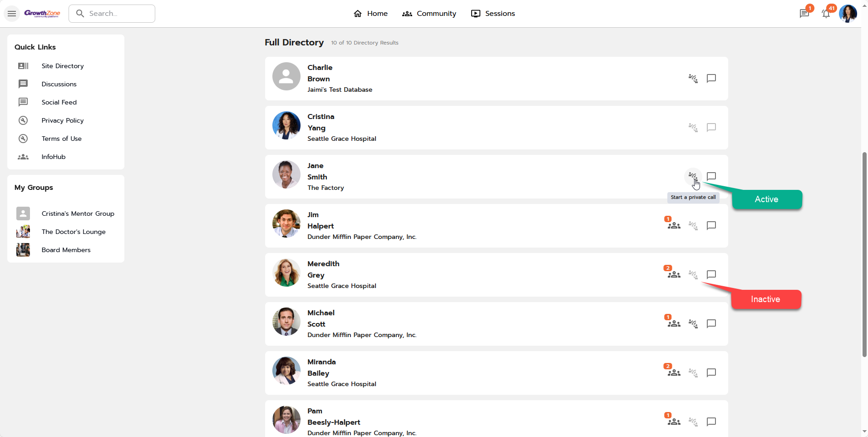Open The Doctor's Lounge group

74,232
